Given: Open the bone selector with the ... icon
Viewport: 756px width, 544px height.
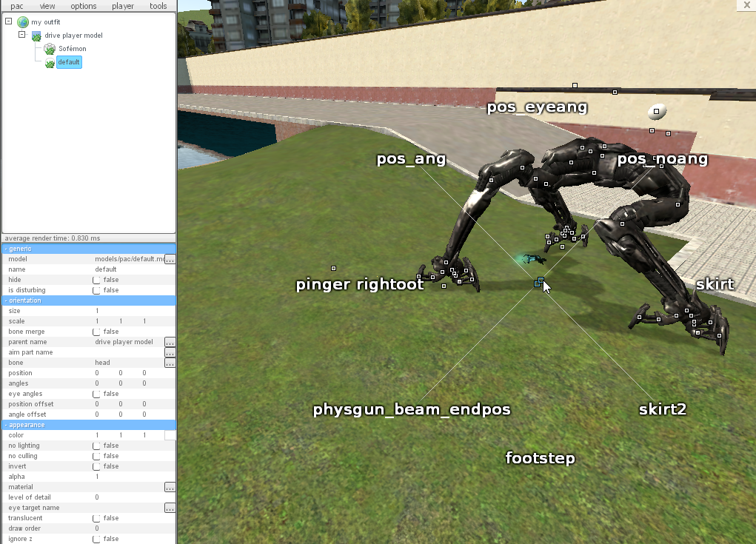Looking at the screenshot, I should [170, 363].
